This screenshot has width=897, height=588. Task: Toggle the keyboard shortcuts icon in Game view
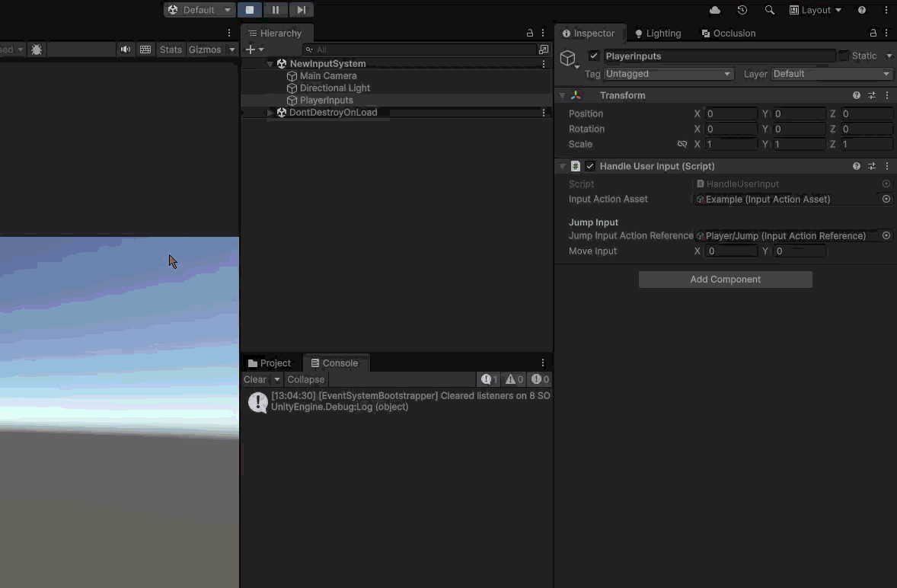[x=145, y=50]
